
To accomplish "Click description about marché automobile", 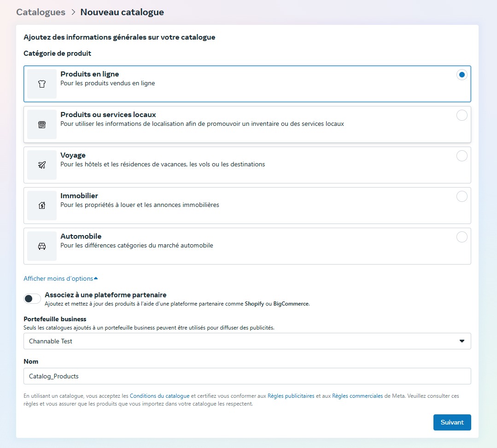I will pyautogui.click(x=137, y=245).
